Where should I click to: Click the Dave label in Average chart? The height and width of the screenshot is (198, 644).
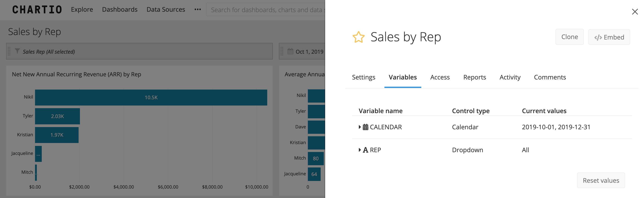[300, 127]
